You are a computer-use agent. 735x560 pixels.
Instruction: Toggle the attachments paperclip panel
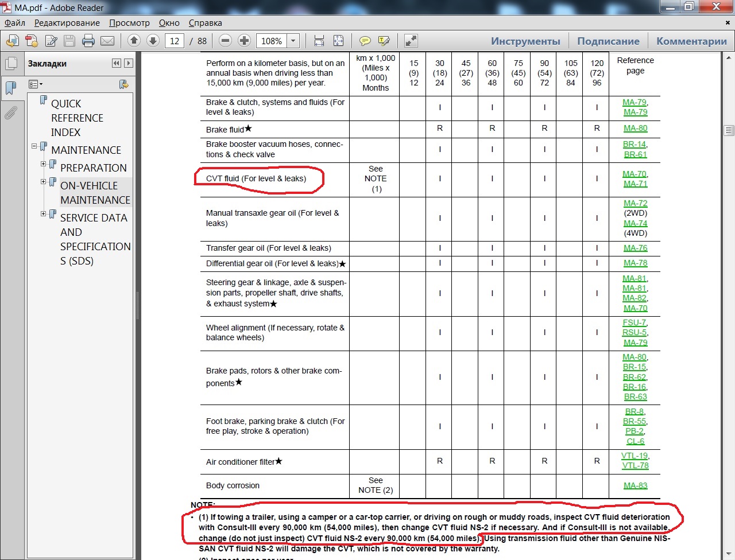click(x=11, y=113)
